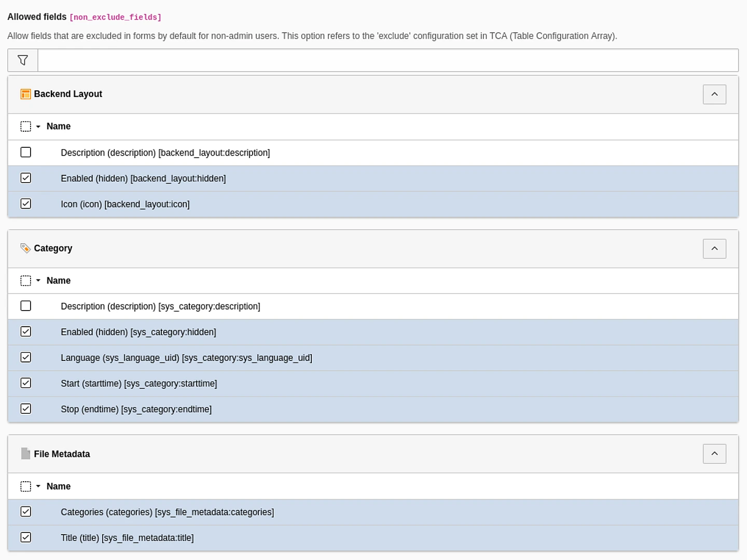Click the filter funnel icon
The height and width of the screenshot is (560, 747).
coord(23,61)
